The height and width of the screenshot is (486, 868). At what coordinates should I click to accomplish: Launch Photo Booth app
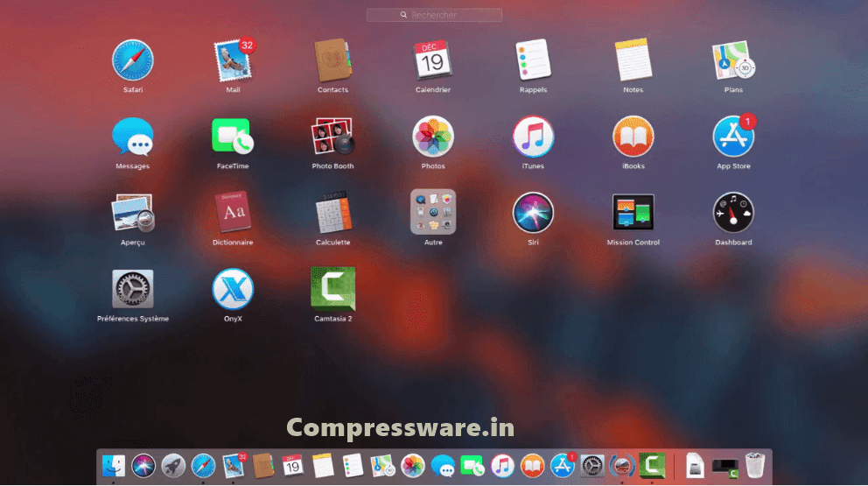coord(332,137)
